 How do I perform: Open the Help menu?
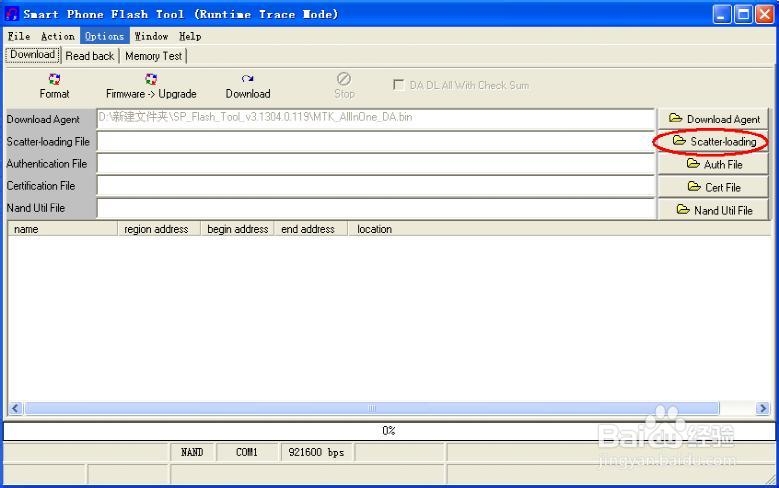click(x=190, y=36)
